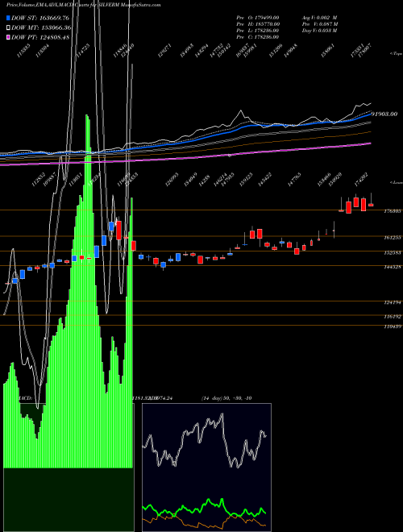Click the 'Pre O: 179499.00' value
Image resolution: width=403 pixels, height=532 pixels.
(x=258, y=18)
